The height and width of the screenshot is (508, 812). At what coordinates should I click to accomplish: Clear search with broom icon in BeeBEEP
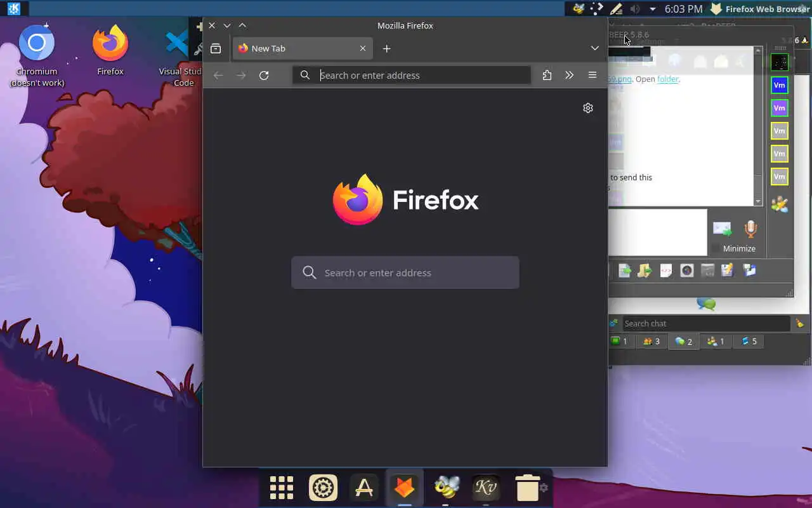click(x=800, y=323)
